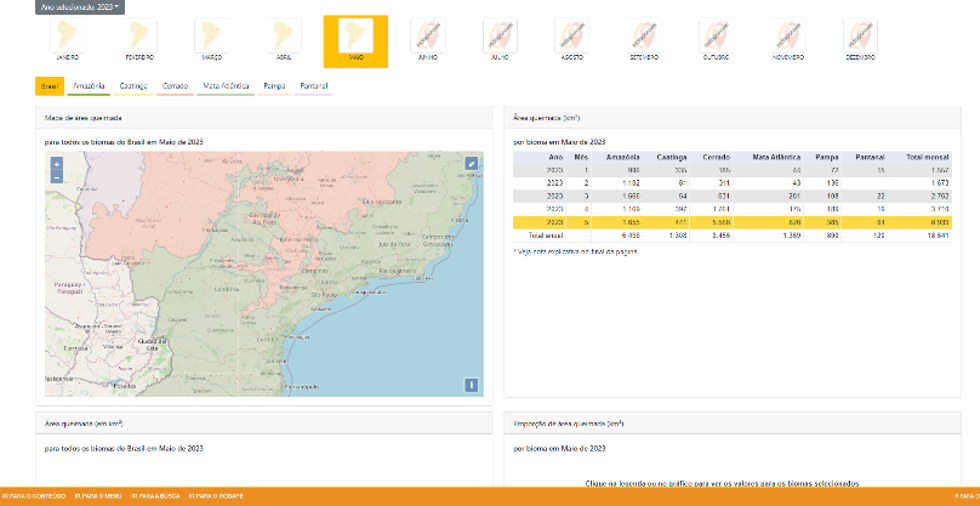Switch to the Amazônia biome tab
Screen dimensions: 980x506
[89, 87]
